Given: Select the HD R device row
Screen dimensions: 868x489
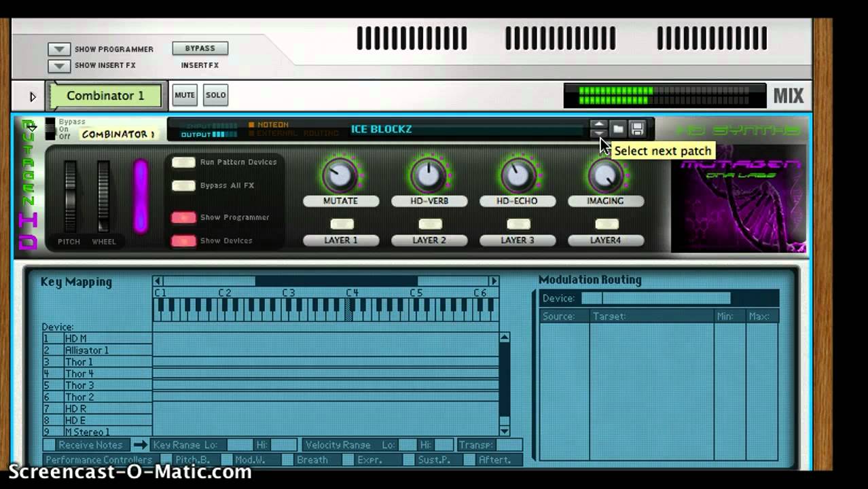Looking at the screenshot, I should coord(97,409).
